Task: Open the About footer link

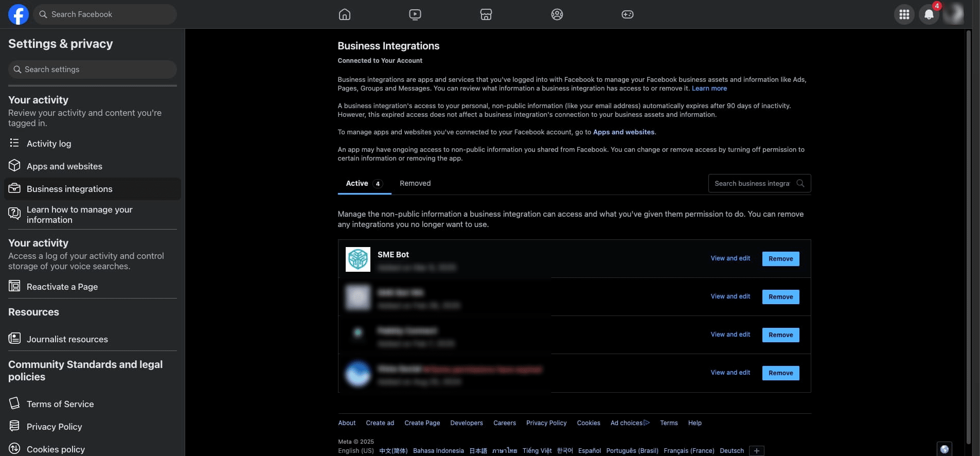Action: (x=347, y=423)
